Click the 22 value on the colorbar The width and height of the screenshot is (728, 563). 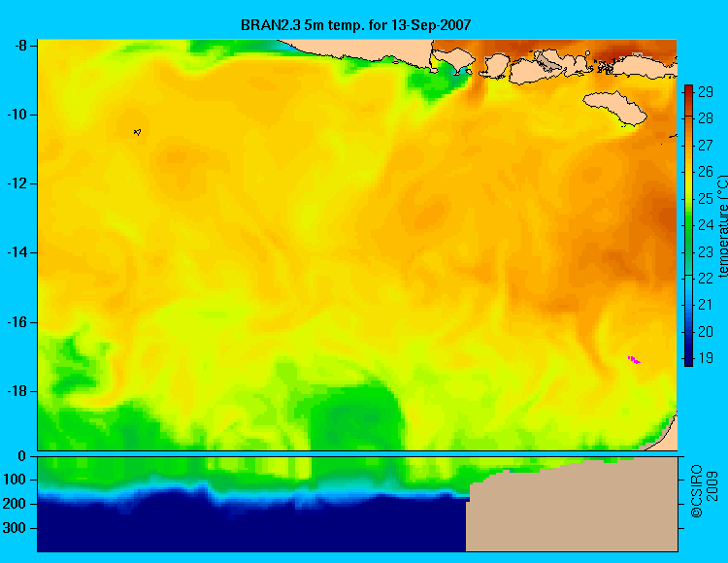coord(706,279)
